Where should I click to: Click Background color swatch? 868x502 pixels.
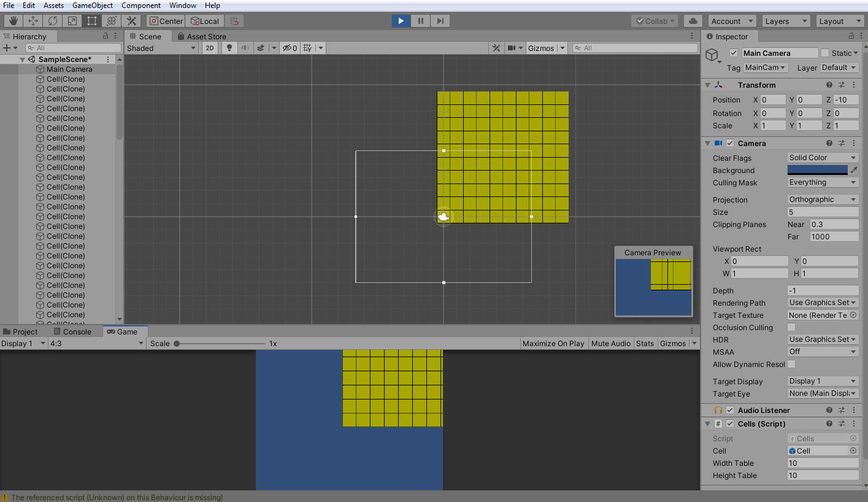(x=818, y=170)
